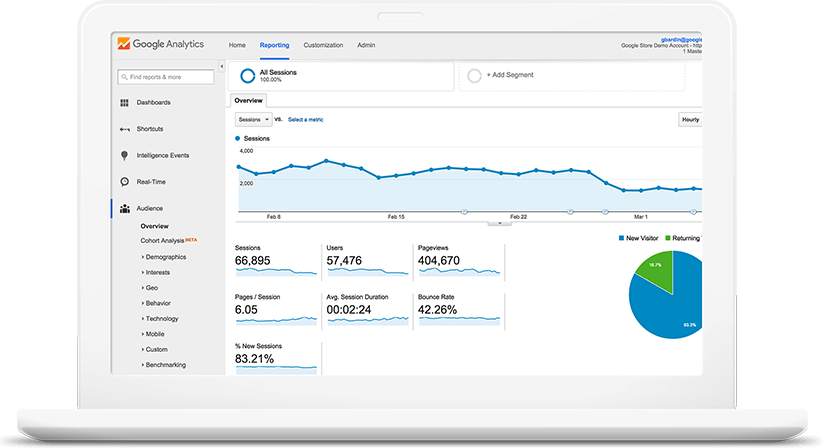The height and width of the screenshot is (448, 825).
Task: Click the Real-Time clock icon
Action: coord(124,182)
